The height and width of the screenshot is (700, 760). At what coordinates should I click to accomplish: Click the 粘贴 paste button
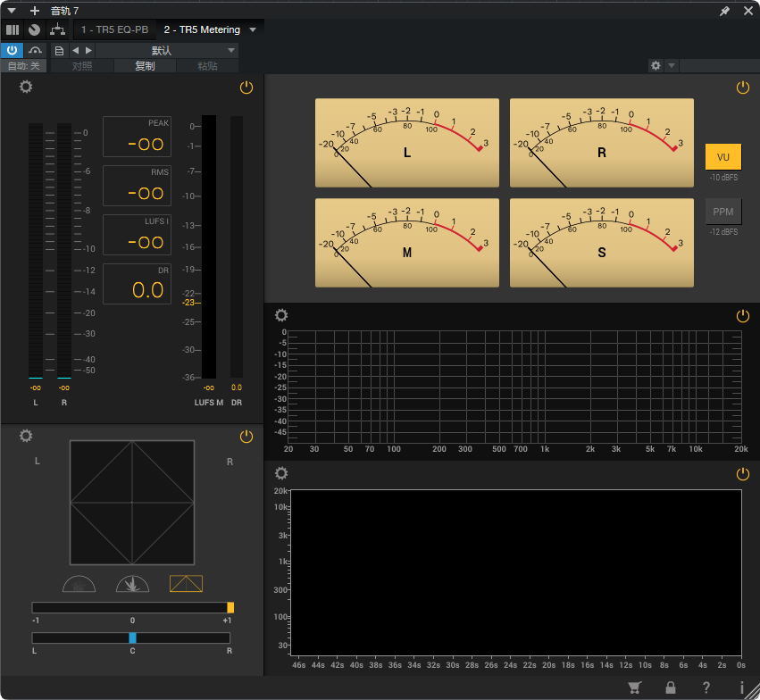click(207, 66)
